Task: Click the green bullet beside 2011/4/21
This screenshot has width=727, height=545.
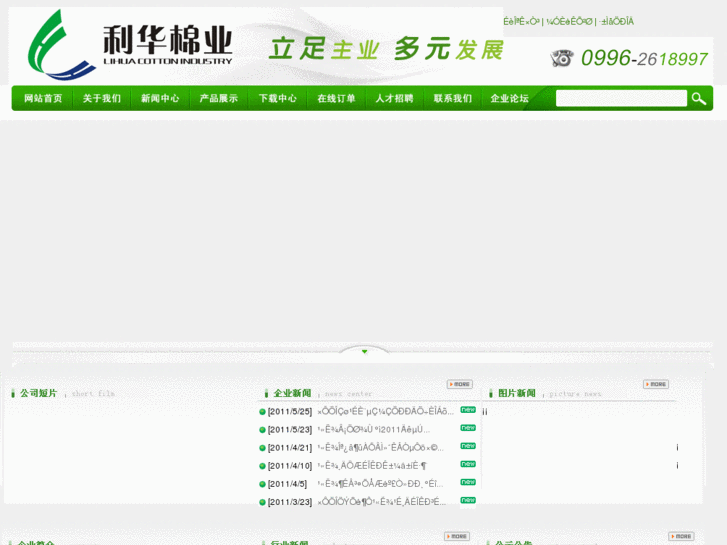Action: coord(262,448)
